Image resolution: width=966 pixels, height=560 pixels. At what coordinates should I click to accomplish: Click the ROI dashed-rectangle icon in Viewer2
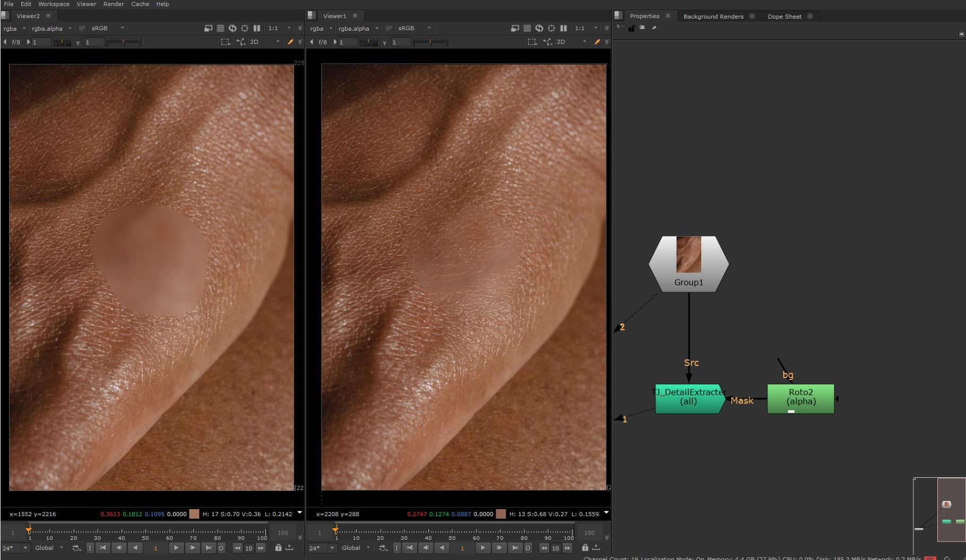click(x=226, y=42)
